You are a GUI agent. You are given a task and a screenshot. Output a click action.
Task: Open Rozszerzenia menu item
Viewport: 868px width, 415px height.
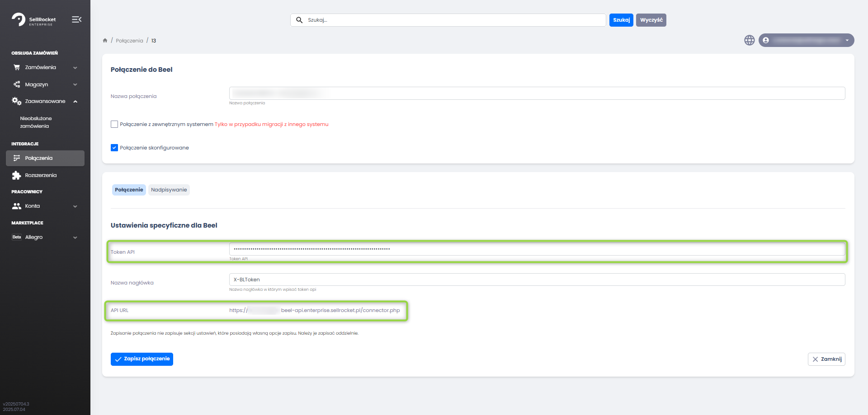[41, 175]
